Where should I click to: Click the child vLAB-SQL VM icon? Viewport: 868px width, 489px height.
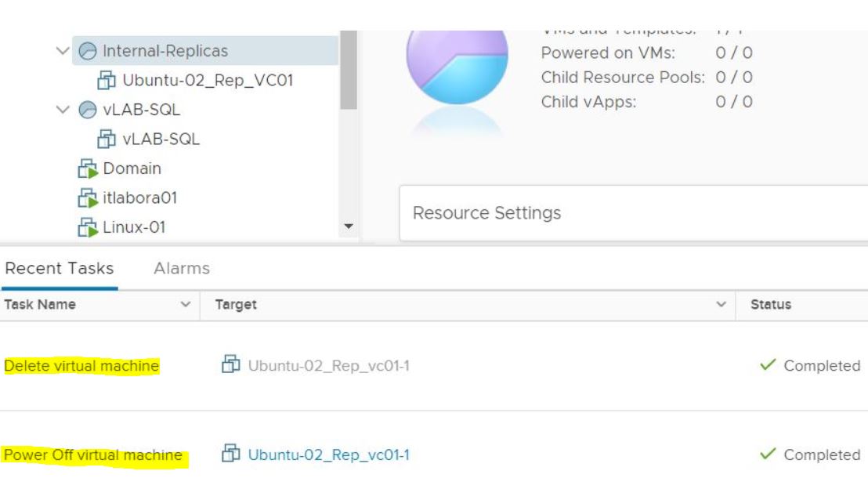coord(107,139)
